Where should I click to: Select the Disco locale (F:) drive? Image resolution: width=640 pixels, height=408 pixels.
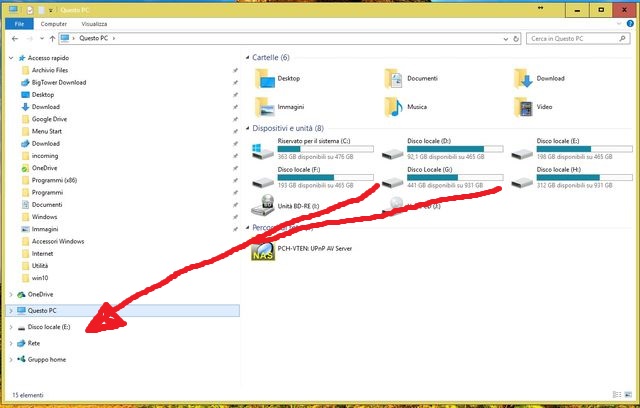point(313,177)
